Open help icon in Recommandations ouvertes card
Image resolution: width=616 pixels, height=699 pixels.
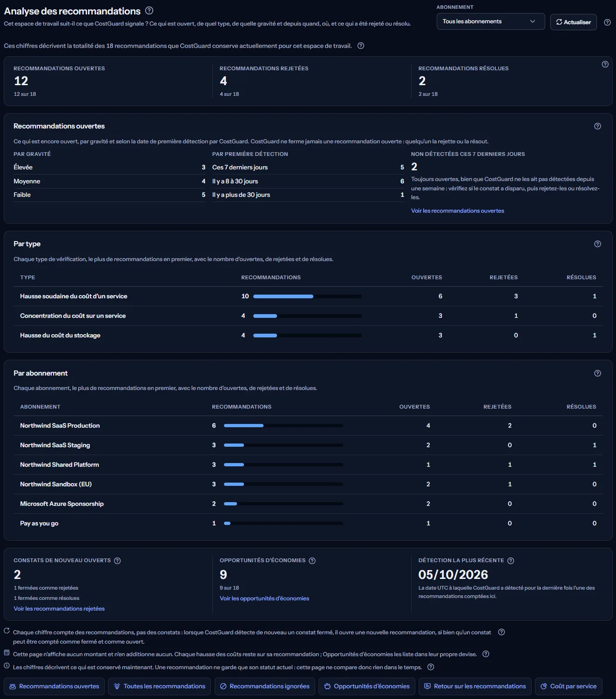pos(597,126)
